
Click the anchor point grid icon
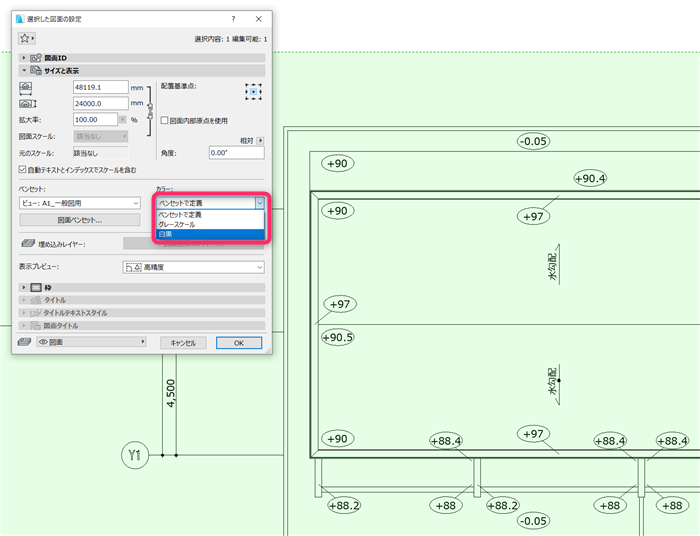pyautogui.click(x=253, y=91)
